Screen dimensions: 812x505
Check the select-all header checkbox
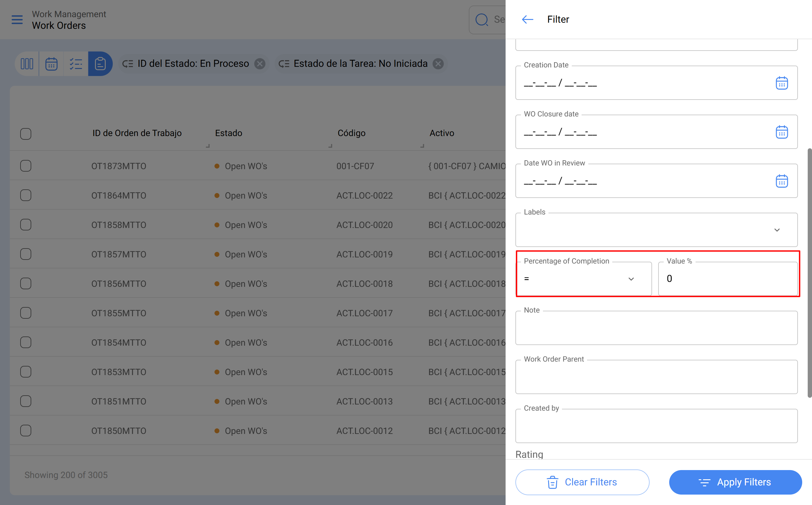pyautogui.click(x=26, y=134)
